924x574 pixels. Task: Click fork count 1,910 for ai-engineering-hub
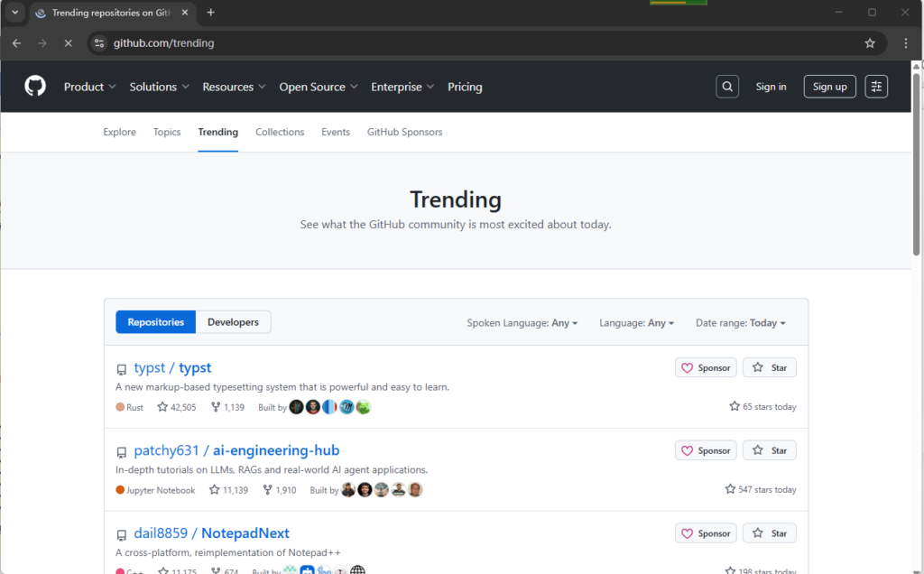pos(279,490)
